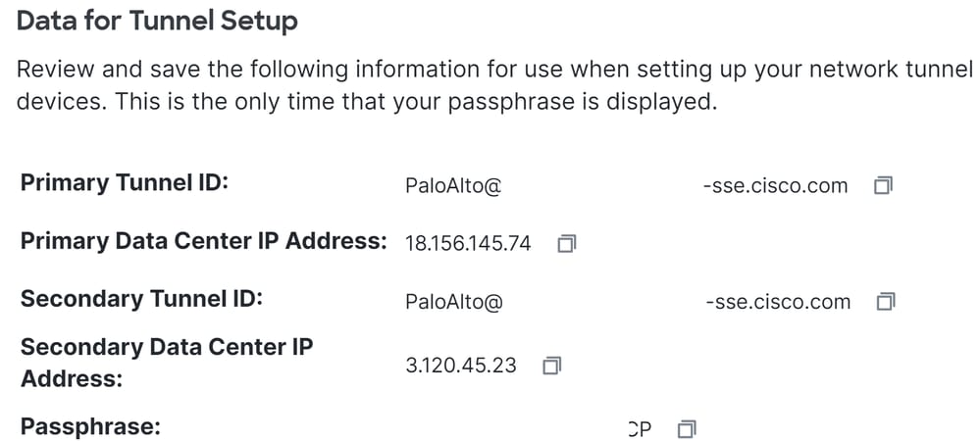
Task: Copy the Primary Tunnel ID value
Action: [x=883, y=185]
